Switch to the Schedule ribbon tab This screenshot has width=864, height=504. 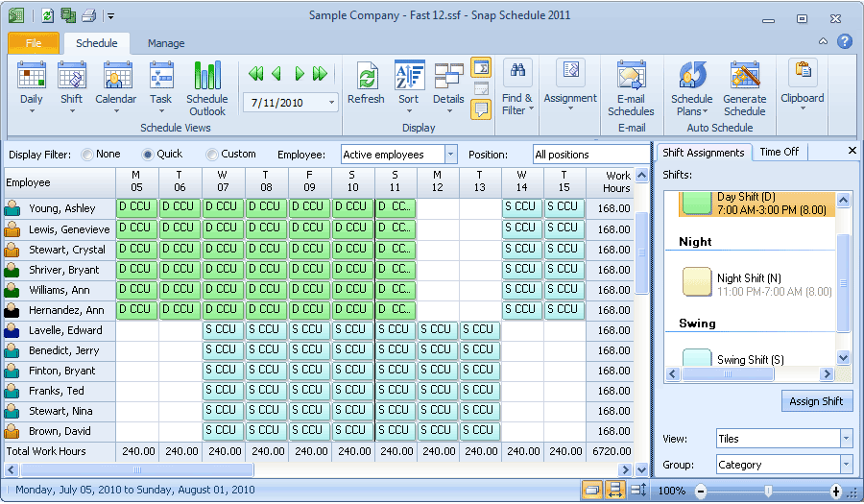coord(96,43)
